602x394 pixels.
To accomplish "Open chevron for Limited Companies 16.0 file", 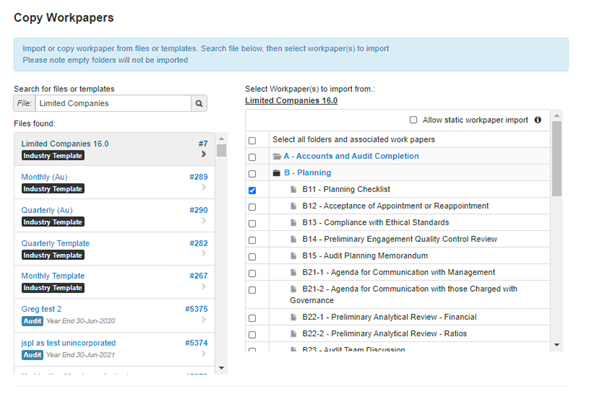I will 203,154.
